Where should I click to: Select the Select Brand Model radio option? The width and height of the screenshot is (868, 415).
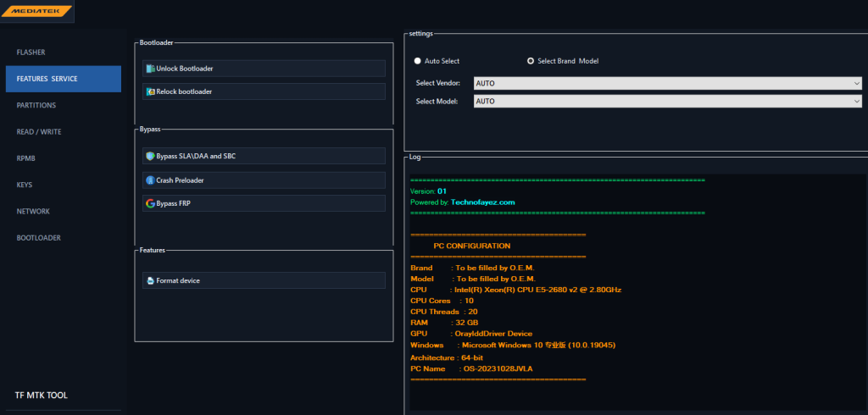pos(531,61)
